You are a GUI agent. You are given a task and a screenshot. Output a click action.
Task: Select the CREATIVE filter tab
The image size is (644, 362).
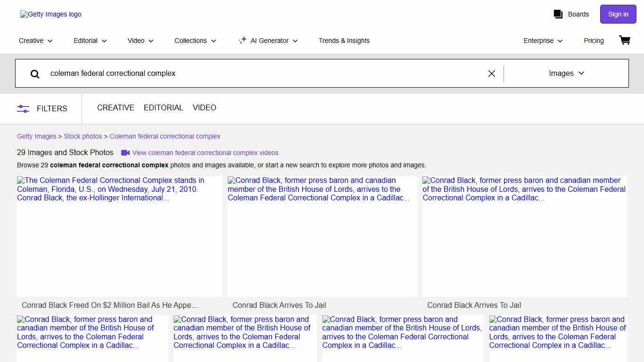(x=116, y=108)
